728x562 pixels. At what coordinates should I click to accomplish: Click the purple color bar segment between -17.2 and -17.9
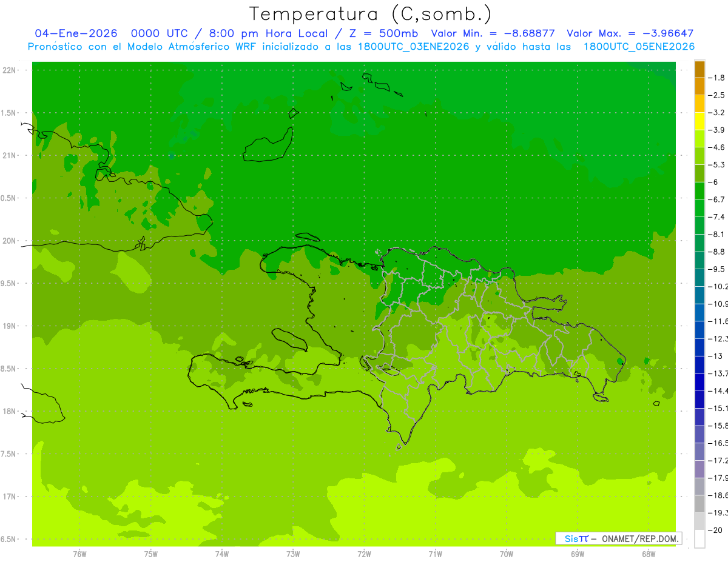699,469
